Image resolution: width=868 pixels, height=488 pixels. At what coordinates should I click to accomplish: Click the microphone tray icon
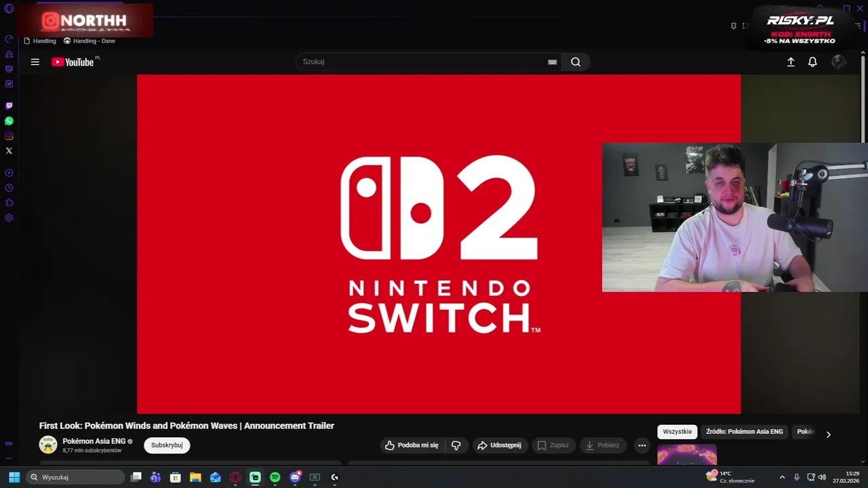[x=797, y=477]
